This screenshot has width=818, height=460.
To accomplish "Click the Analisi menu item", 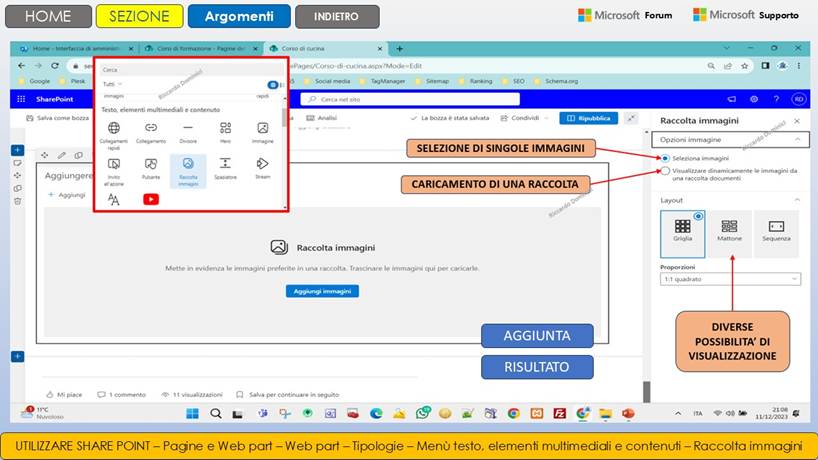I will (x=322, y=118).
